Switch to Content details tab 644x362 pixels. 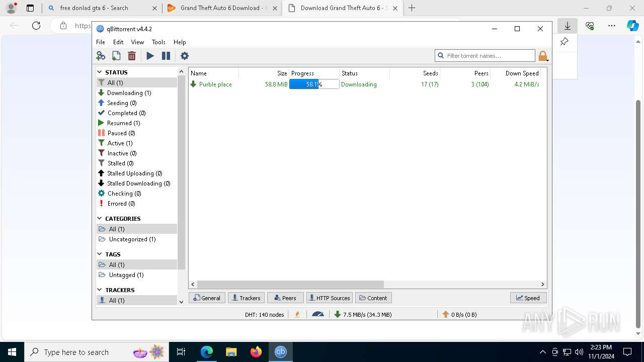(x=373, y=298)
